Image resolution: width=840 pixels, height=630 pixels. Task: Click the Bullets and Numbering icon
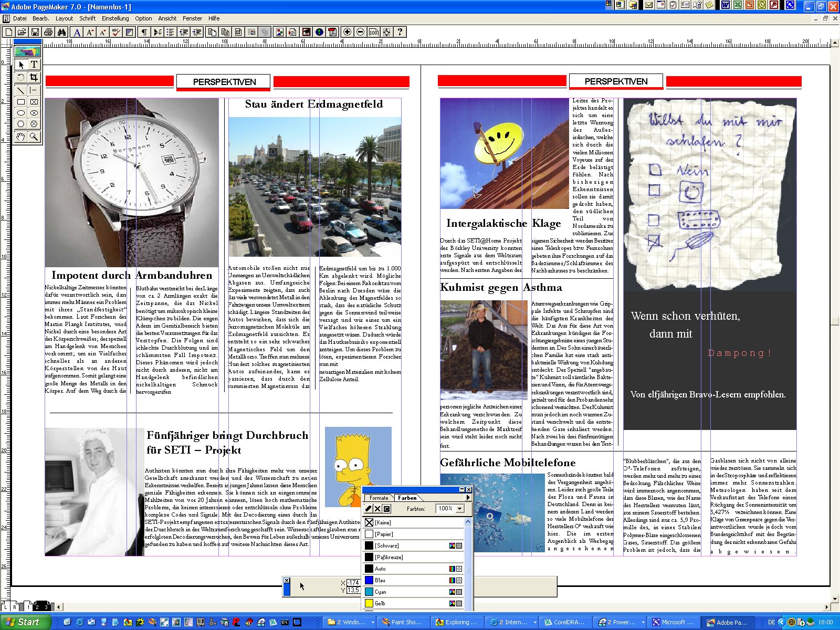171,32
